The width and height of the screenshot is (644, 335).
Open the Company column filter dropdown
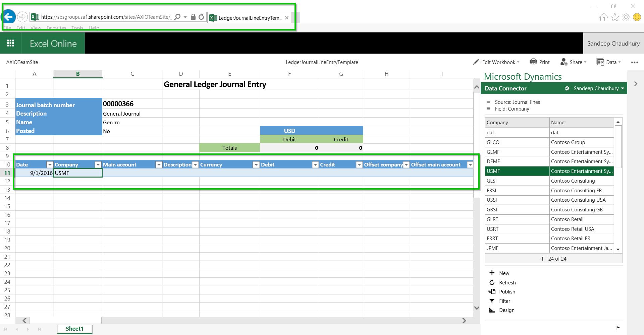(x=98, y=164)
